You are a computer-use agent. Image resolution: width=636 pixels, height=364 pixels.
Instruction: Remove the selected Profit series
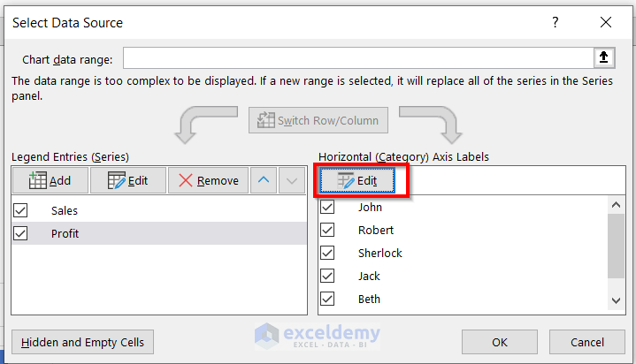pos(209,180)
